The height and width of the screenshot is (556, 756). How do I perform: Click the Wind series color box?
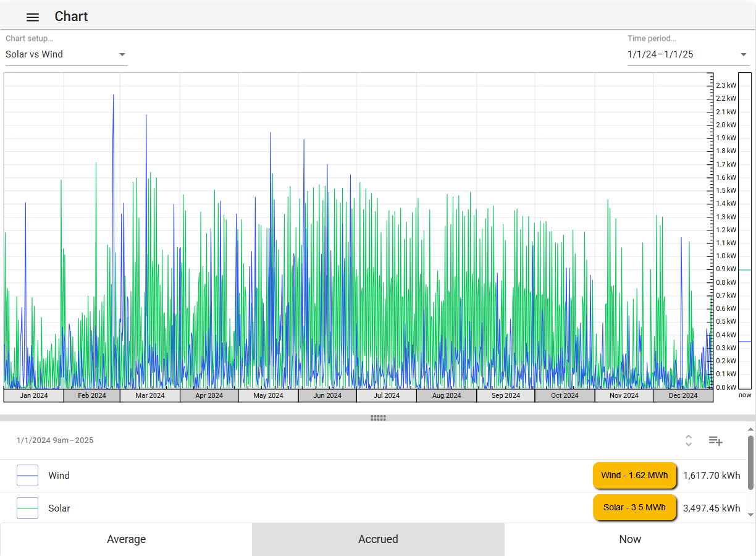coord(27,476)
